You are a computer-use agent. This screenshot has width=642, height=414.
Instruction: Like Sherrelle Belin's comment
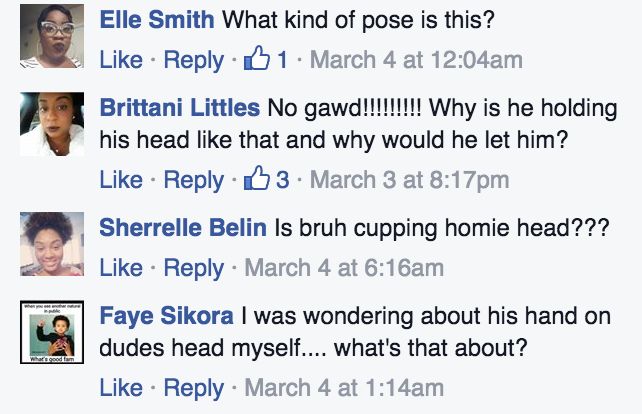[121, 268]
